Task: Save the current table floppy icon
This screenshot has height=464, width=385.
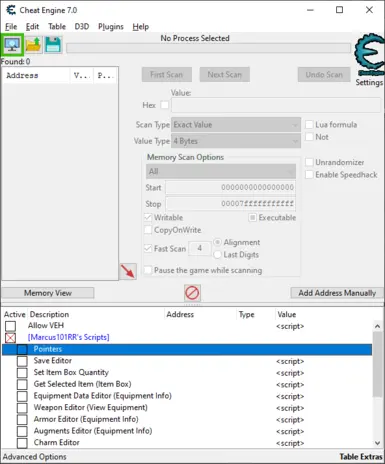Action: coord(53,44)
